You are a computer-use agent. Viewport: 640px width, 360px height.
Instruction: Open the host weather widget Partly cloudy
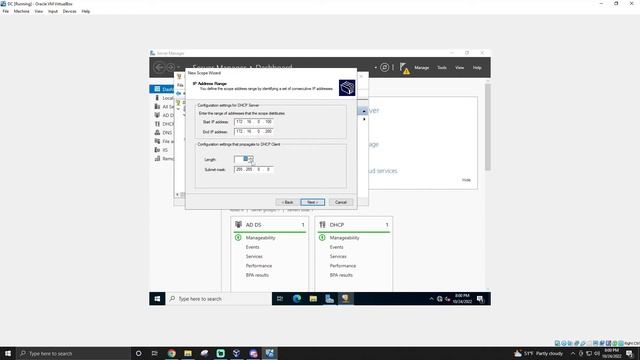coord(539,353)
